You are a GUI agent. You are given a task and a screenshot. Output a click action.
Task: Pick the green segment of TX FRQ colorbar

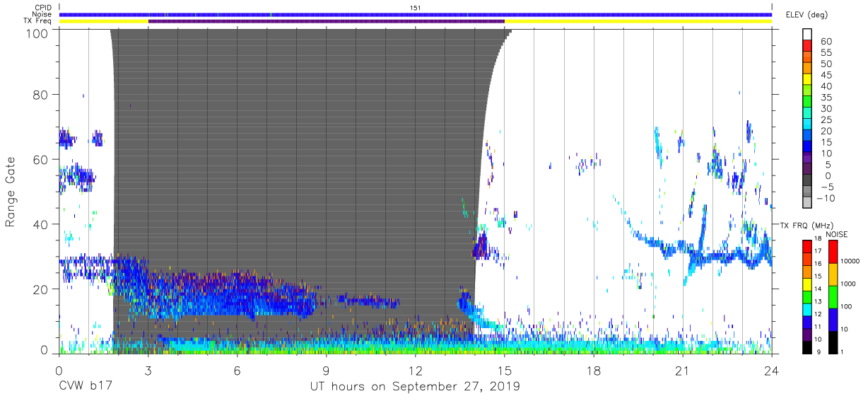(807, 296)
